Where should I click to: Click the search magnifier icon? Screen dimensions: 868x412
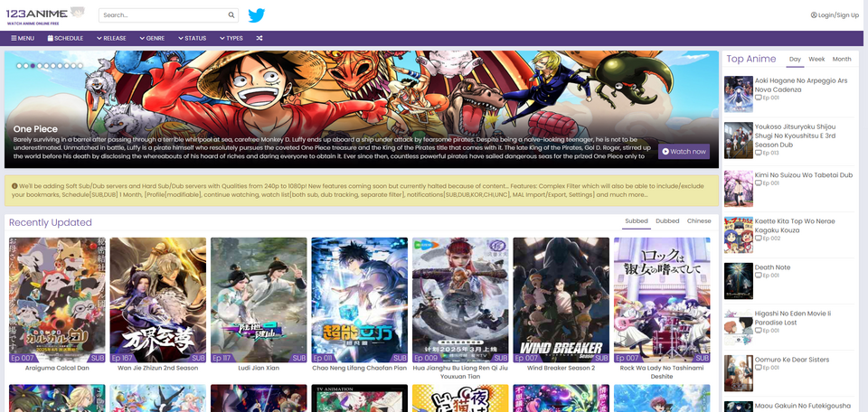[231, 15]
